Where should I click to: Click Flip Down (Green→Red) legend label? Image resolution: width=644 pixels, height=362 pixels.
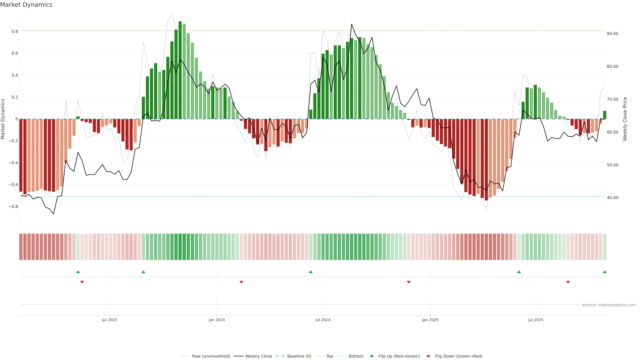459,356
